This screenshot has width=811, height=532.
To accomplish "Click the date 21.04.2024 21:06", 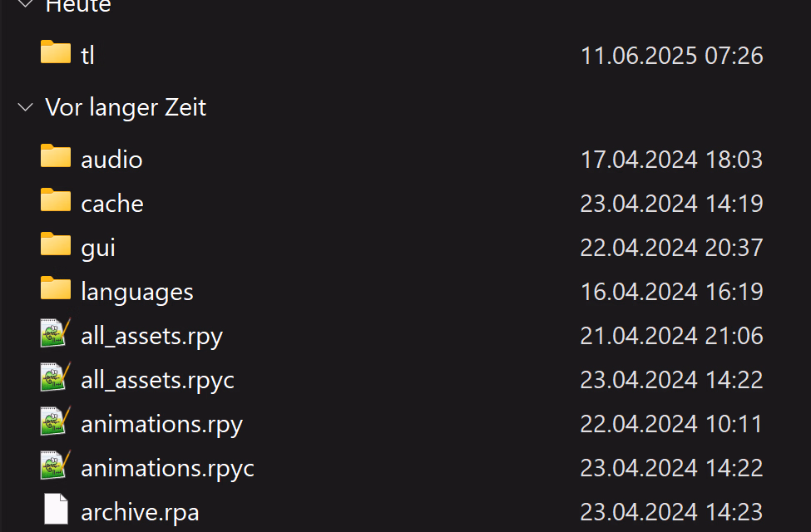I will (x=672, y=336).
